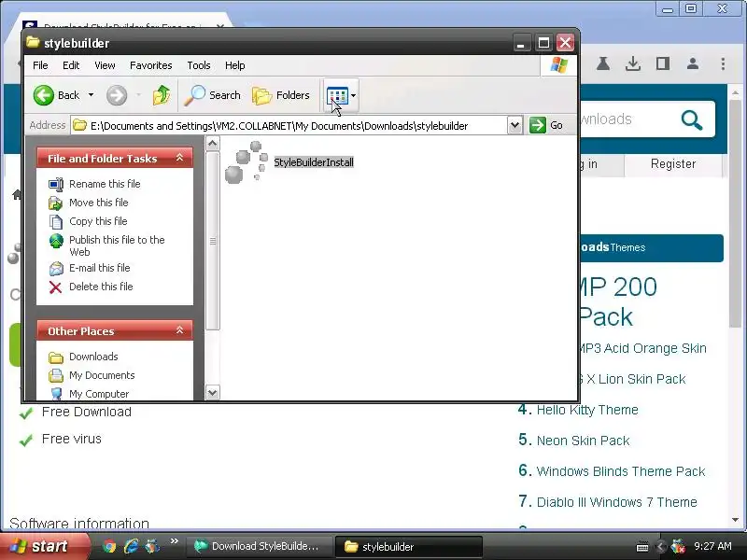Click E-mail this file

click(x=100, y=268)
